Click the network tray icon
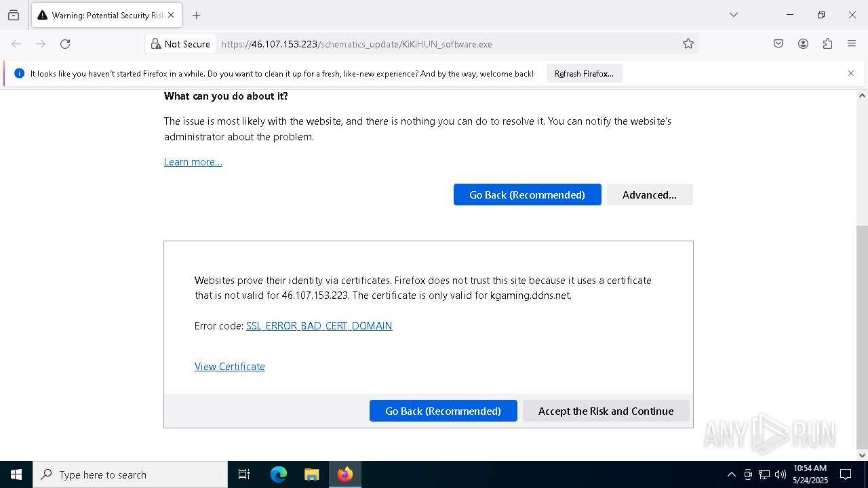The width and height of the screenshot is (868, 488). click(x=764, y=474)
